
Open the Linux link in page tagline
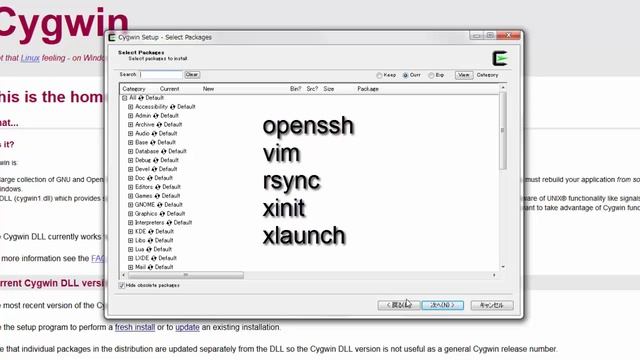[x=30, y=58]
